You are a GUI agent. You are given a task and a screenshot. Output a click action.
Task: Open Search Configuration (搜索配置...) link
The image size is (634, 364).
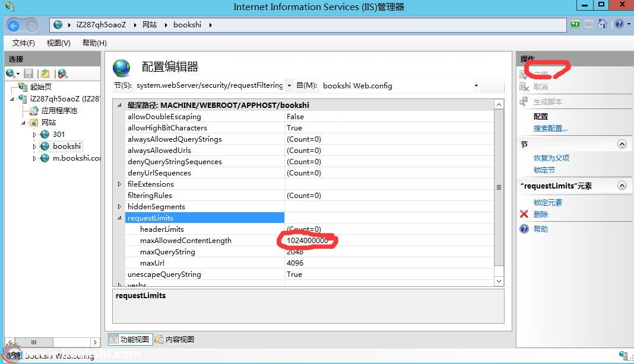pyautogui.click(x=550, y=129)
